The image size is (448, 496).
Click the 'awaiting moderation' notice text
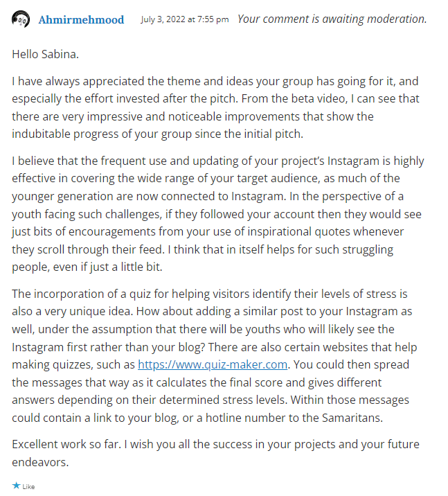pos(332,19)
